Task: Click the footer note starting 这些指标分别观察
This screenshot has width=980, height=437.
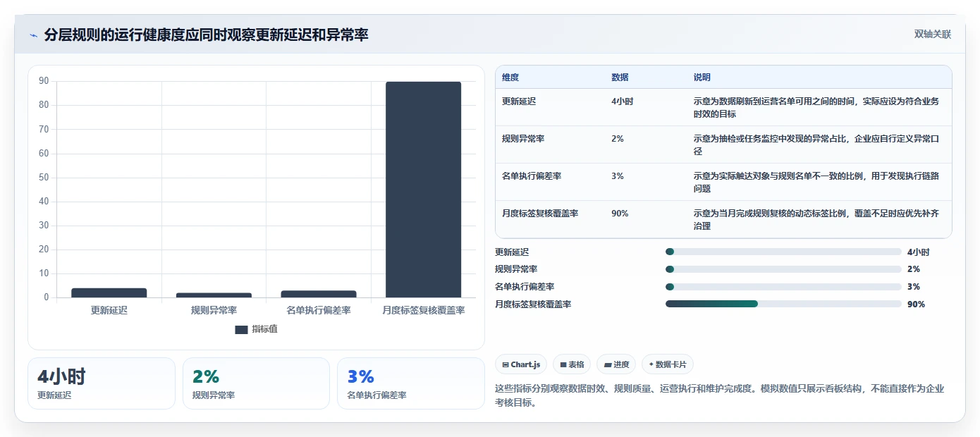Action: (x=720, y=395)
